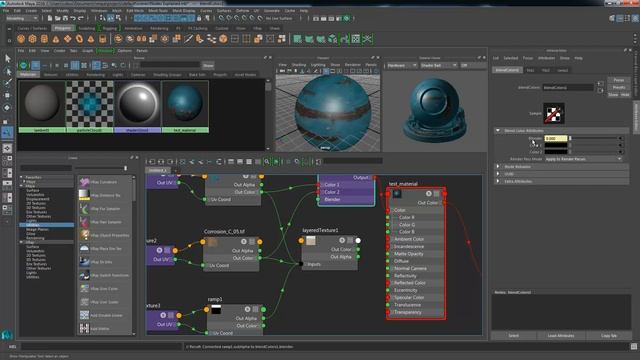Click the Save Scene icon
Screen dimensions: 640x360
[x=65, y=18]
